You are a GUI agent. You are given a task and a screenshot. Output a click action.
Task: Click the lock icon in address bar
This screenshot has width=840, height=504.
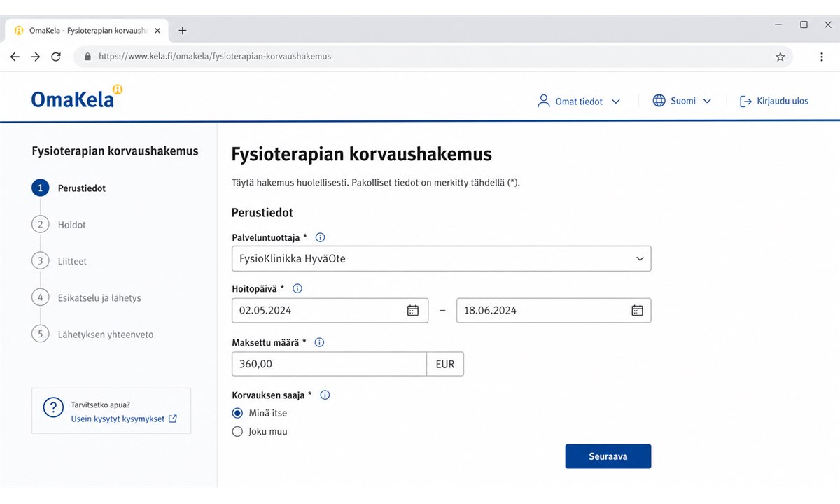87,57
